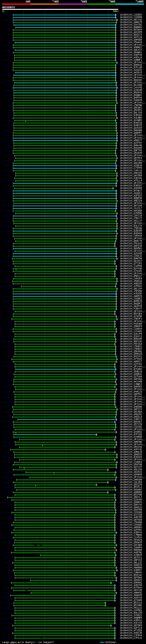The width and height of the screenshot is (146, 644).
Task: Click the cyan ~100% identity legend bar
Action: 130,4
